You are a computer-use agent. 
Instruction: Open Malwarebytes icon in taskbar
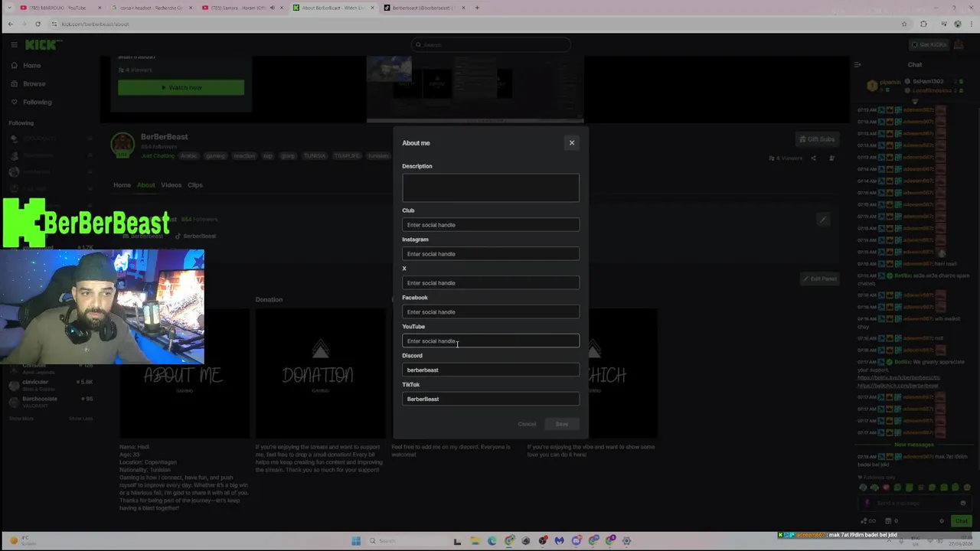click(x=559, y=541)
